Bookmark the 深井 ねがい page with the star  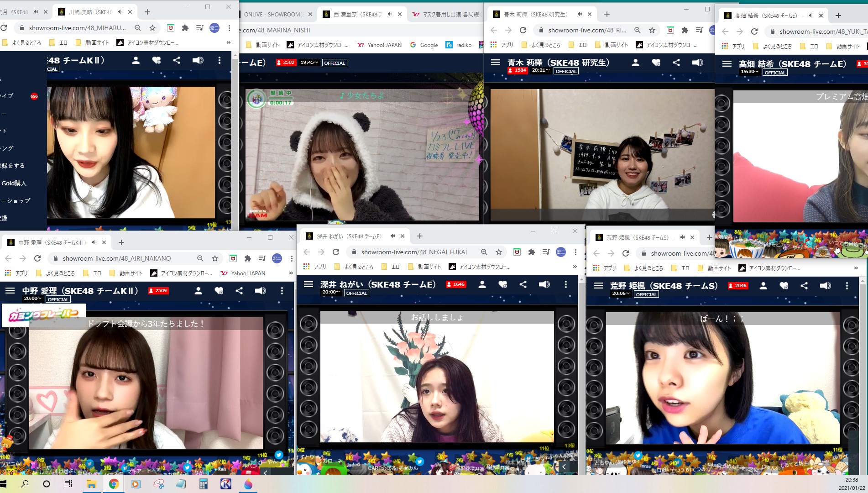tap(499, 252)
